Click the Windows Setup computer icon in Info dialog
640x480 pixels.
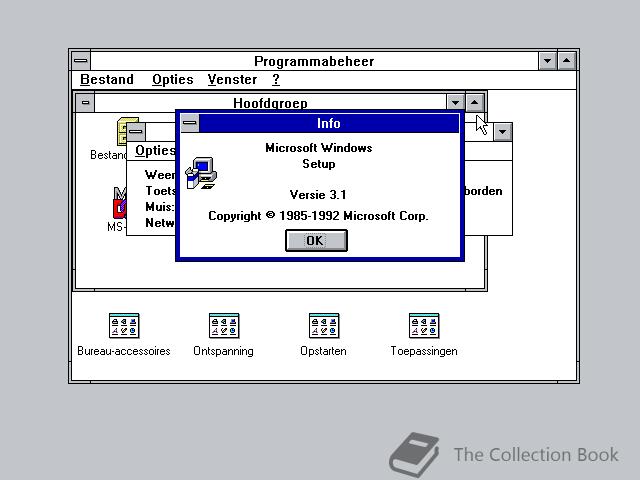coord(201,173)
